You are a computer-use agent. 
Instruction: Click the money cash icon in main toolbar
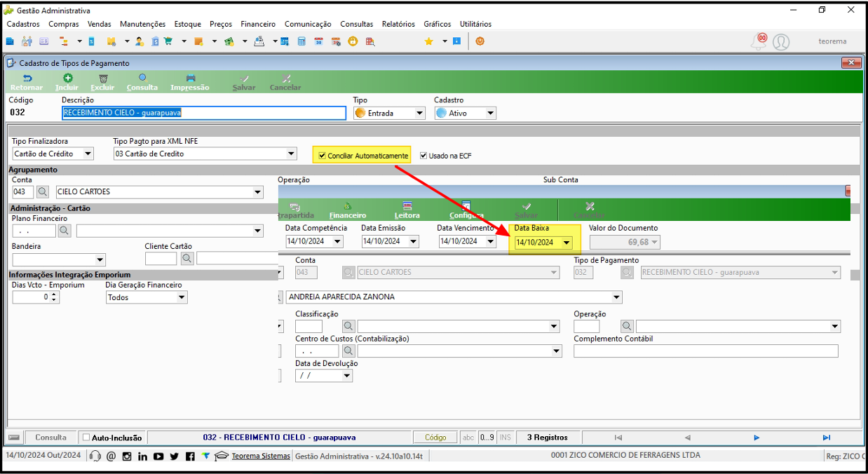pyautogui.click(x=229, y=41)
